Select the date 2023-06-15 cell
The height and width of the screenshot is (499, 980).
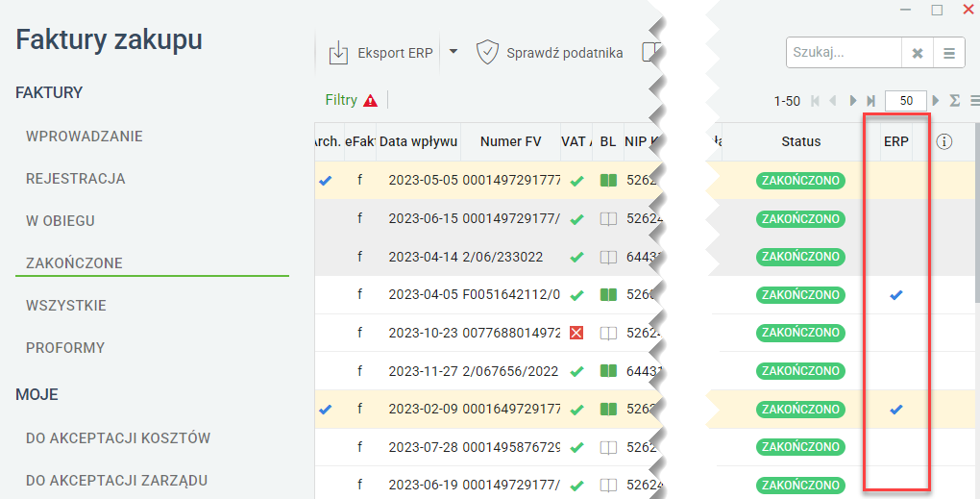coord(423,219)
